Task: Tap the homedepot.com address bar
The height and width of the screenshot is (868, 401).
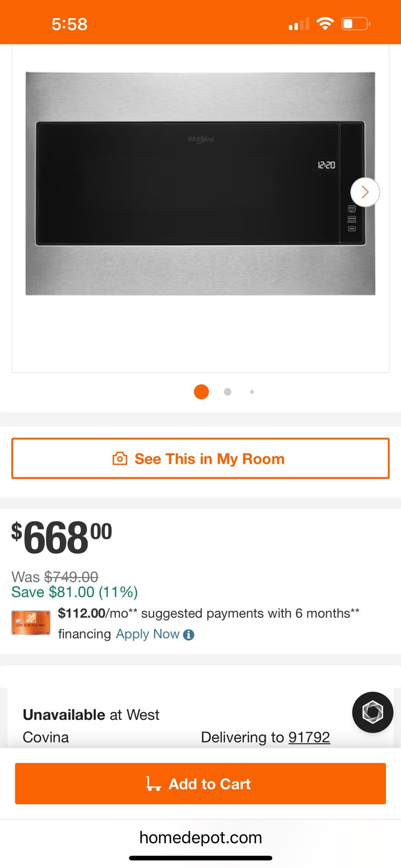Action: click(200, 837)
